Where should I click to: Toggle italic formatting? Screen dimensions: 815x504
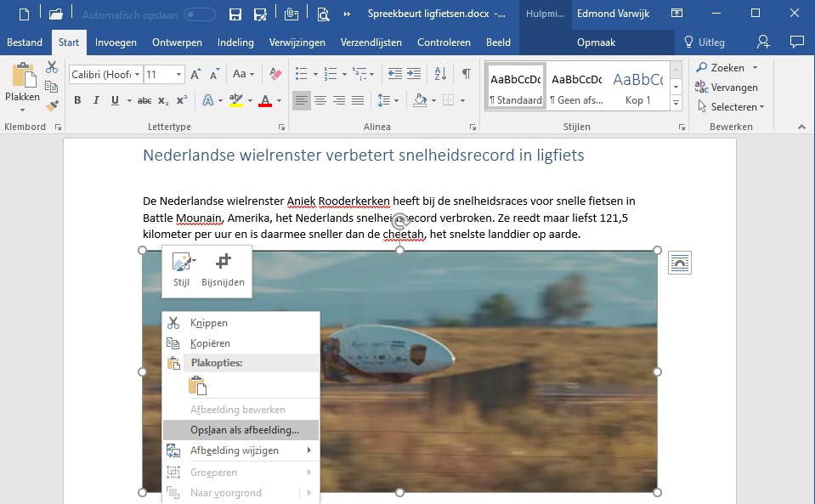click(x=96, y=100)
